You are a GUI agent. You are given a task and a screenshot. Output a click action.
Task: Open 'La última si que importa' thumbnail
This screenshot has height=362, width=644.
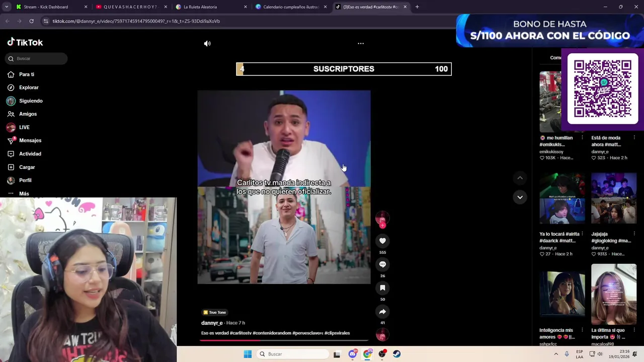point(614,294)
